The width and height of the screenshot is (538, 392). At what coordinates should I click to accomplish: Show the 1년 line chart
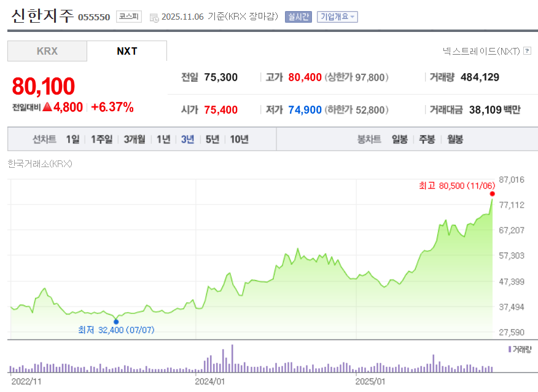tap(163, 139)
